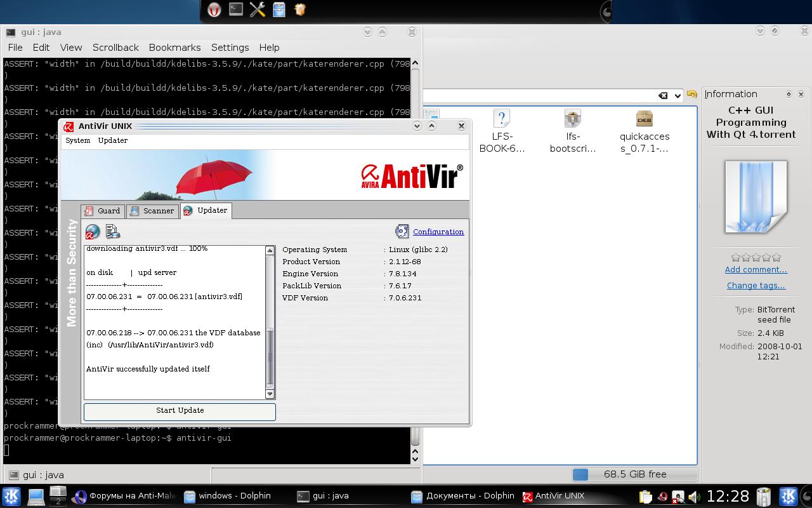
Task: Switch to the Guard tab in AntiVir
Action: [103, 211]
